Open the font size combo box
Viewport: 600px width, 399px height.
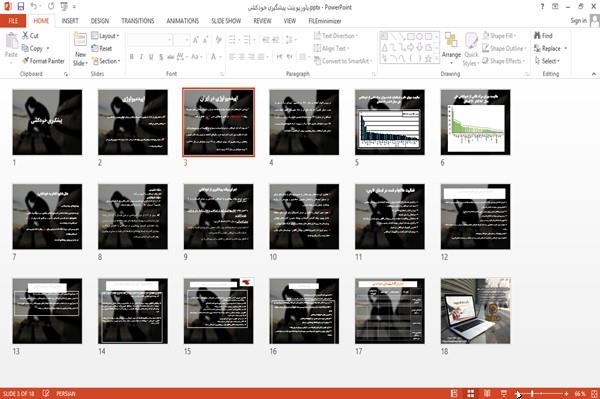181,40
